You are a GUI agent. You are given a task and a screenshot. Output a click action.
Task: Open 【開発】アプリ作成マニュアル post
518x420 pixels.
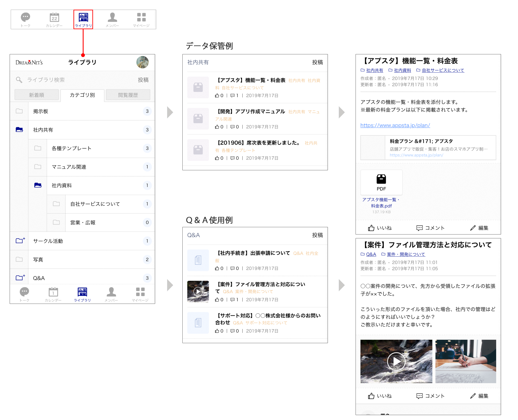click(250, 111)
